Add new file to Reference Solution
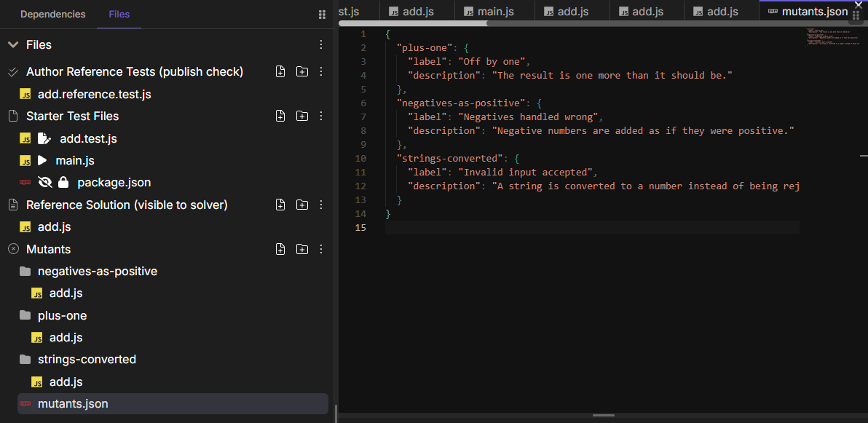868x423 pixels. [x=280, y=205]
